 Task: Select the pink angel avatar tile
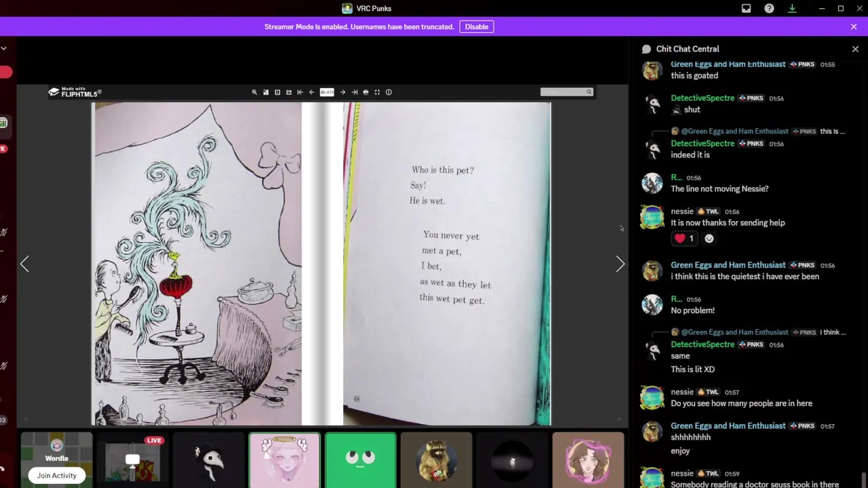coord(284,460)
